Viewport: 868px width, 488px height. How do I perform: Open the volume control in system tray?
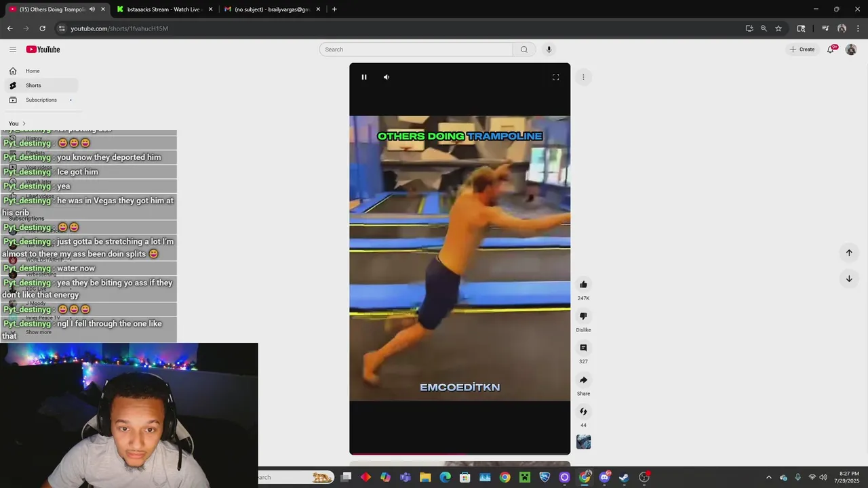[x=823, y=477]
